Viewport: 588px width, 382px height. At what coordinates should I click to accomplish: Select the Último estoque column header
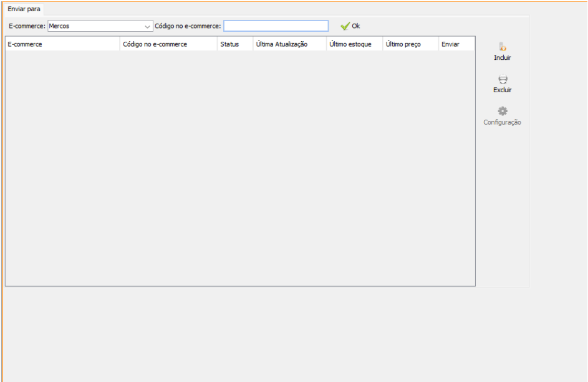coord(354,44)
